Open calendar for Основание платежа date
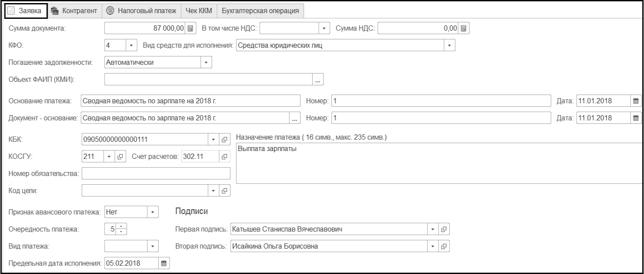Screen dimensions: 644x274 coord(637,101)
